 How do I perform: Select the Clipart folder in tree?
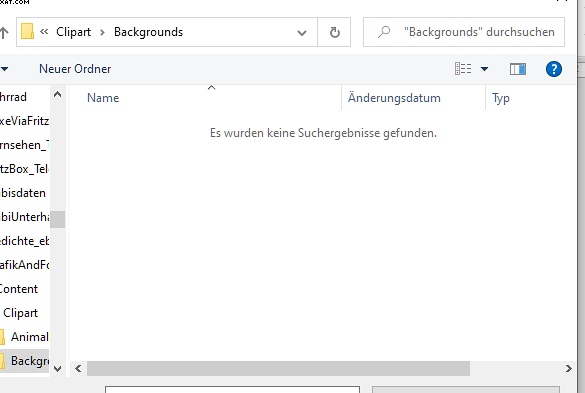[x=21, y=313]
